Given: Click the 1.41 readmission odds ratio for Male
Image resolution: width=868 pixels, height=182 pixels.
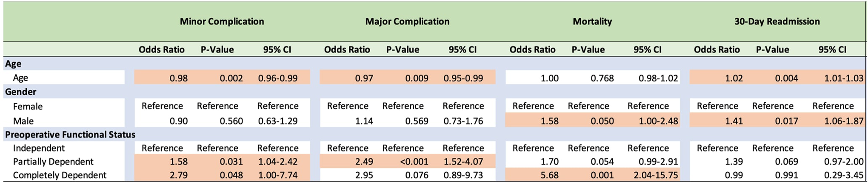Looking at the screenshot, I should tap(734, 121).
